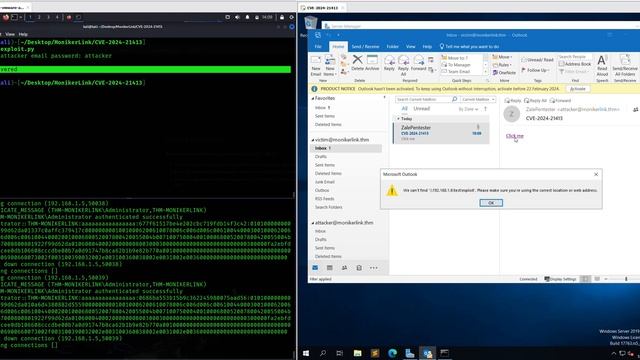Click OK in Microsoft Outlook dialog

(x=491, y=203)
